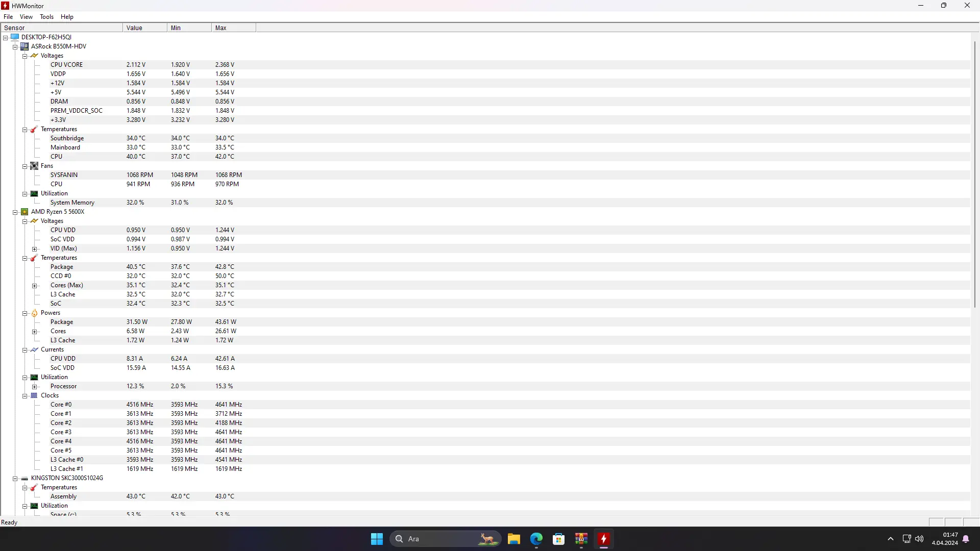Expand the Cores power entry
The width and height of the screenshot is (980, 551).
pos(35,332)
